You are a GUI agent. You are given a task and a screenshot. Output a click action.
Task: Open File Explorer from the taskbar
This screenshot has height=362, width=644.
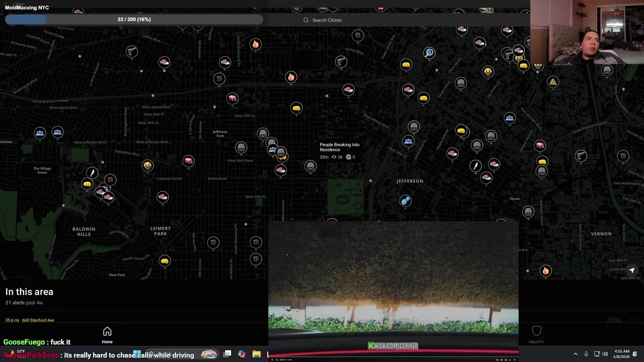click(256, 354)
